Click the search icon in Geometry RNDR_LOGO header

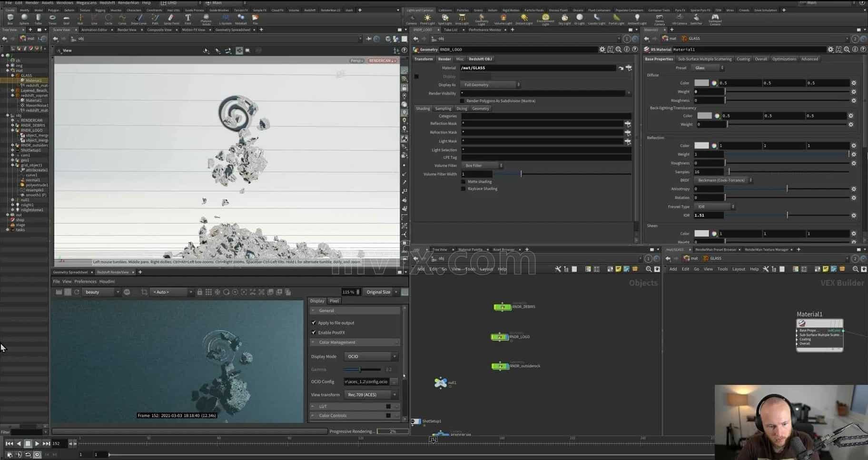click(618, 50)
